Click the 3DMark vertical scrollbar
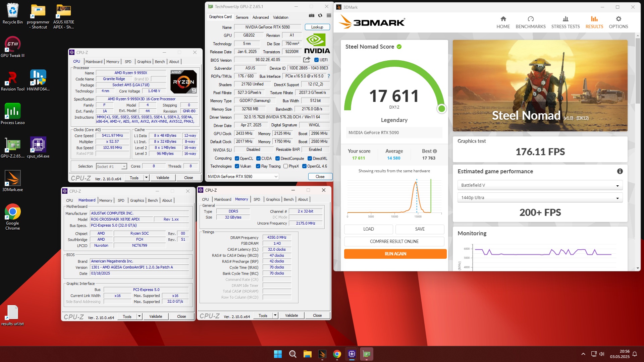 [x=638, y=70]
